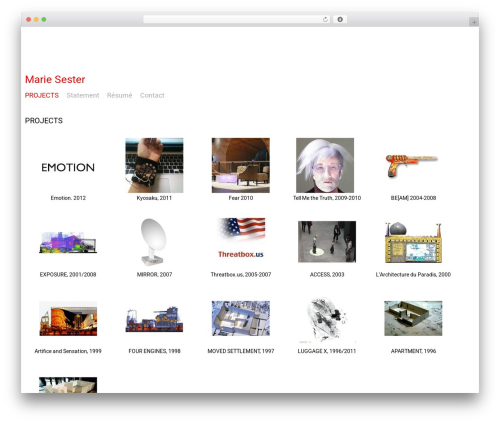Open the partially visible white model thumbnail at bottom

tap(68, 385)
